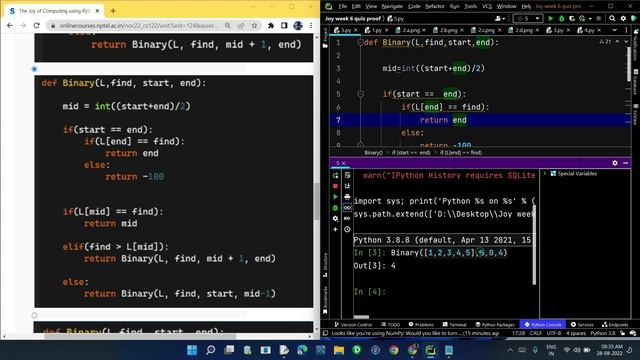Open Windows Start menu

[x=192, y=350]
